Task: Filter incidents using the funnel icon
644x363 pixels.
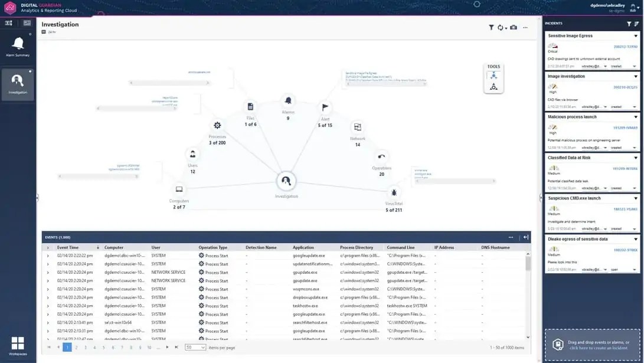Action: click(629, 24)
